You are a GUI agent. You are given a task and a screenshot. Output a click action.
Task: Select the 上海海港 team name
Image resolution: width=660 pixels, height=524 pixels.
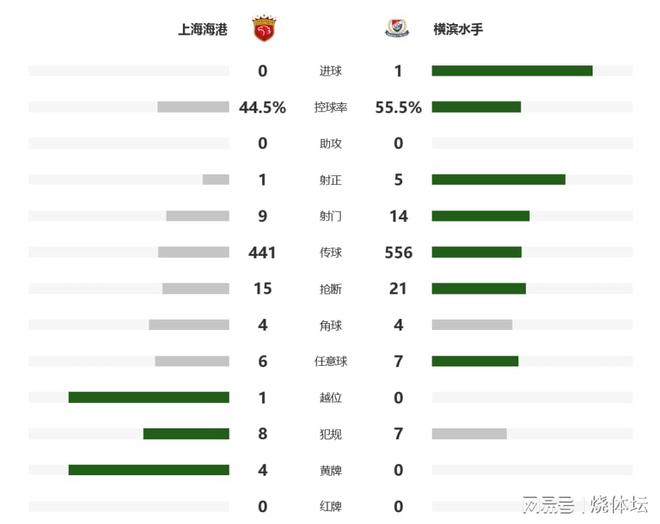(x=202, y=29)
